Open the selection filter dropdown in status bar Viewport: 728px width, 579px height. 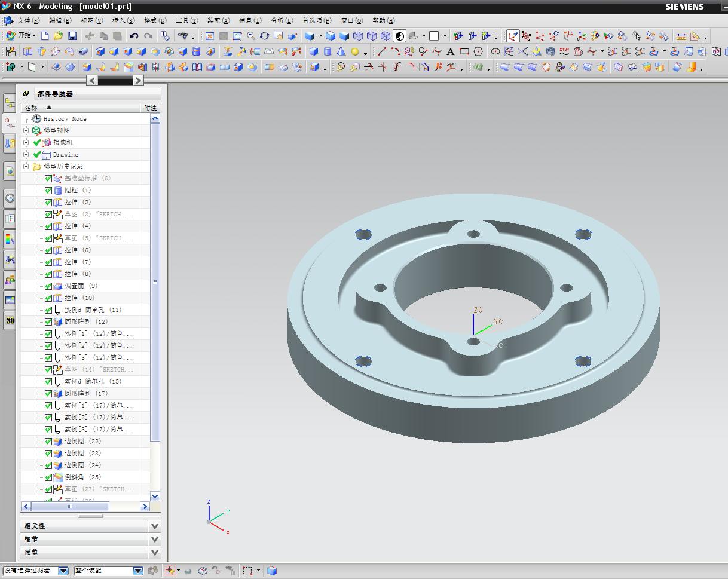point(63,571)
